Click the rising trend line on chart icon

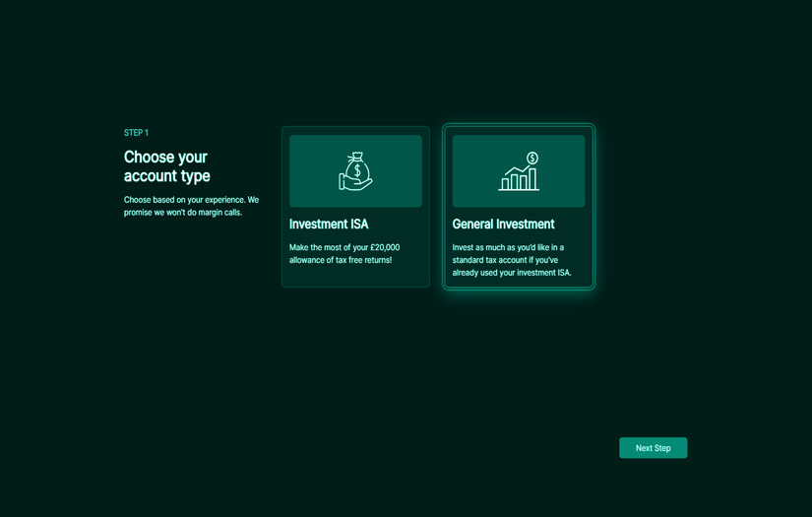[x=513, y=169]
